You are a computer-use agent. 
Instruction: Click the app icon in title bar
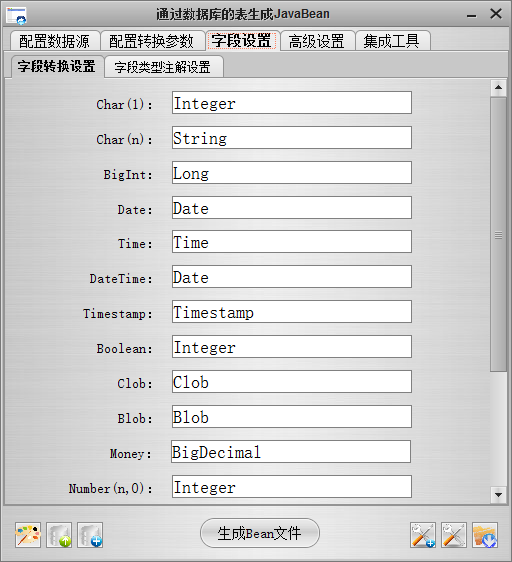click(16, 15)
